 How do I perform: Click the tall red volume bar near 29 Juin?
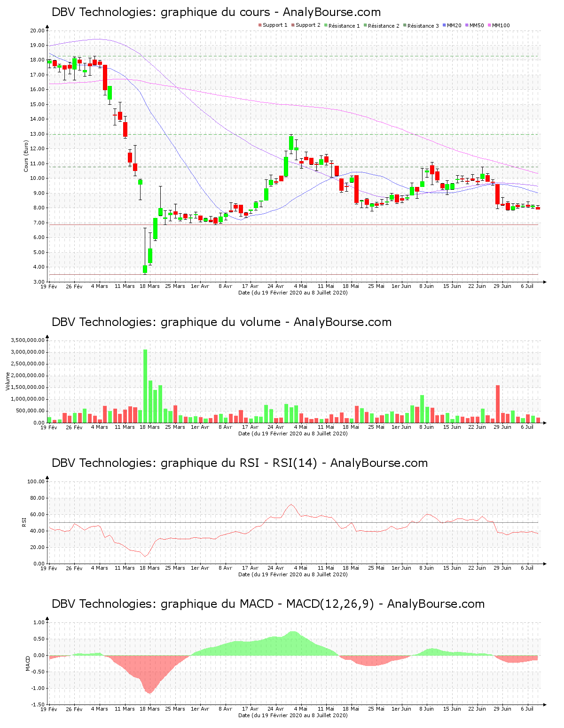pyautogui.click(x=498, y=404)
